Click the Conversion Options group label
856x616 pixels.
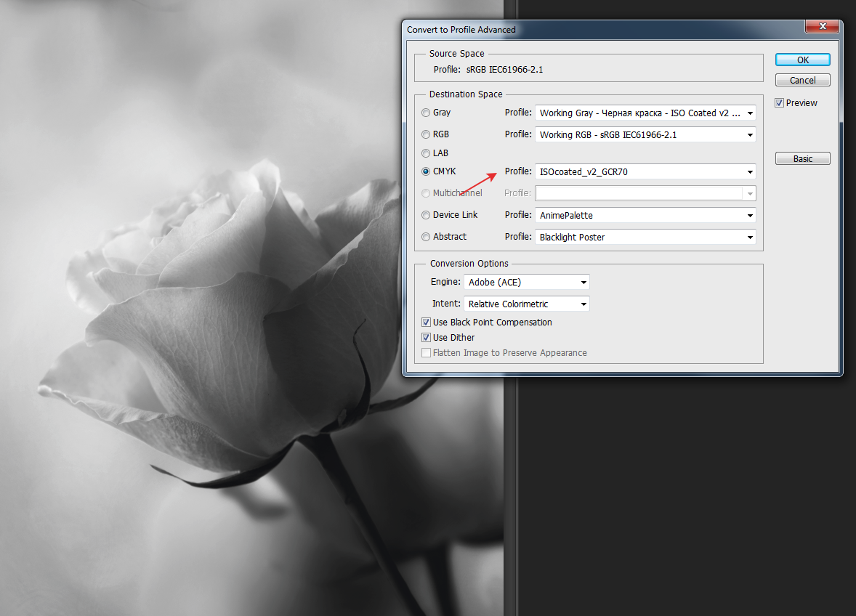click(x=469, y=264)
